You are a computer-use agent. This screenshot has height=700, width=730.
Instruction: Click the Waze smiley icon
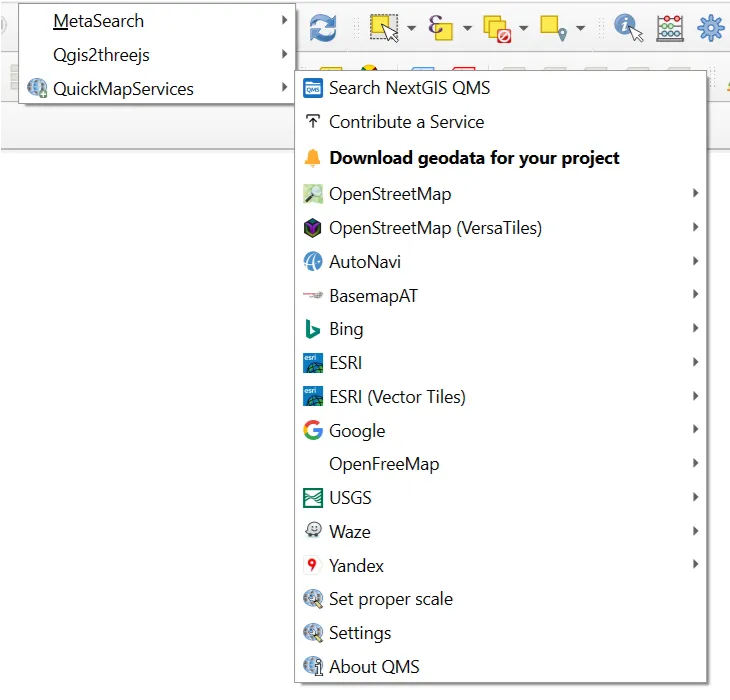point(313,530)
